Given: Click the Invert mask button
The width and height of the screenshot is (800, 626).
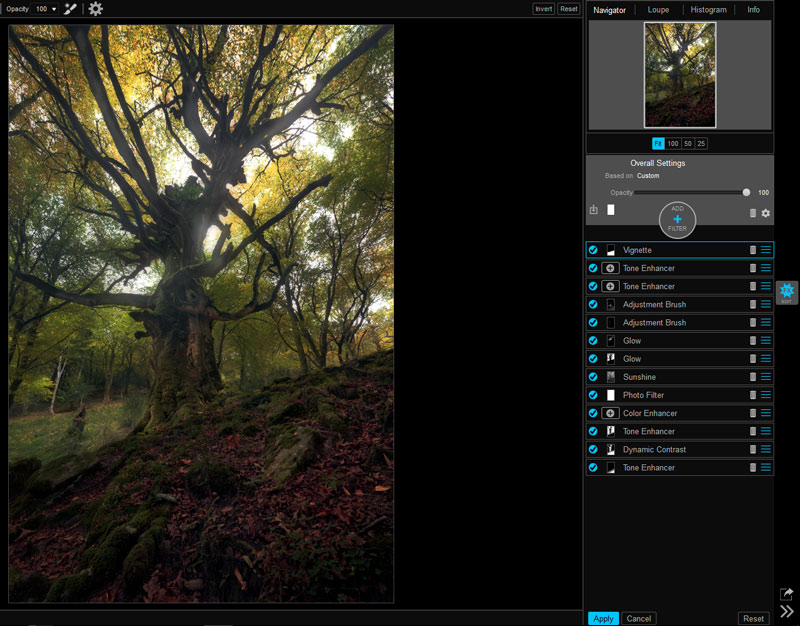Looking at the screenshot, I should [543, 9].
